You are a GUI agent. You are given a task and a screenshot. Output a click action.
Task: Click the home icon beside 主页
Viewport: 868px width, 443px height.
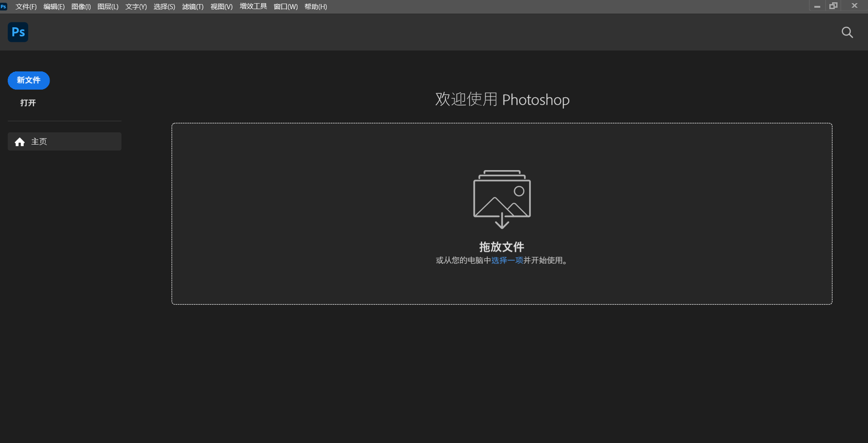[20, 141]
